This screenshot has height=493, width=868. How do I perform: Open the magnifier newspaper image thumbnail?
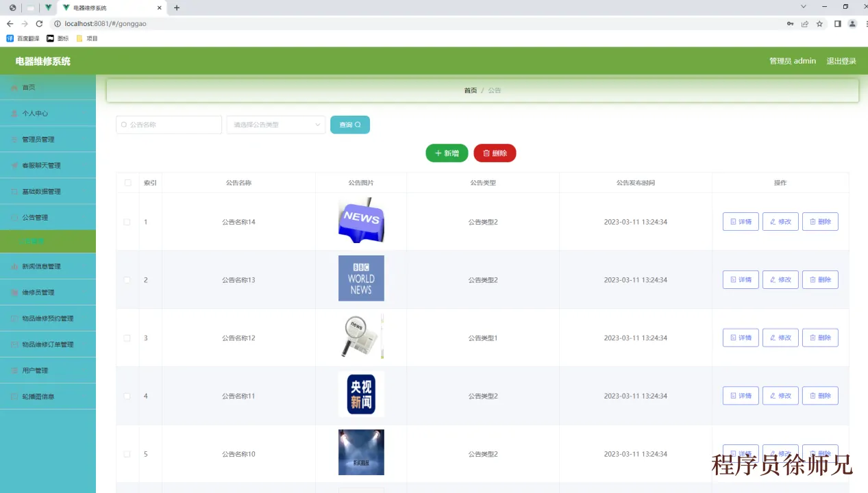[361, 336]
